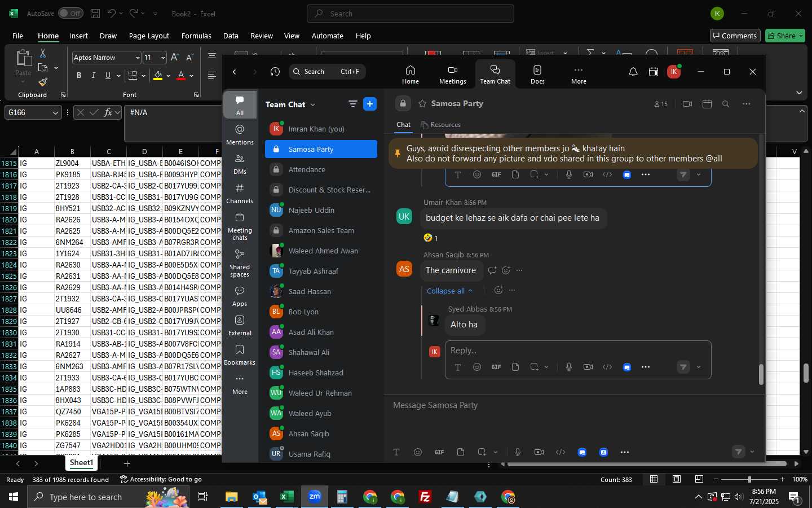Collapse all thread replies
The height and width of the screenshot is (508, 812).
(x=449, y=291)
